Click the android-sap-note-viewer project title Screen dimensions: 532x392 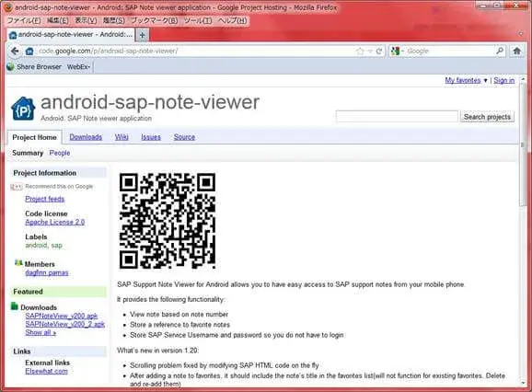(x=150, y=102)
